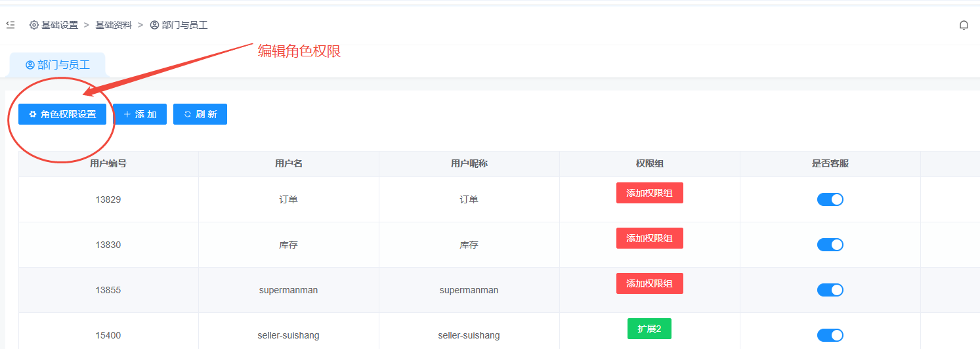The height and width of the screenshot is (349, 980).
Task: Open 角色权限设置 role permission settings
Action: coord(62,114)
